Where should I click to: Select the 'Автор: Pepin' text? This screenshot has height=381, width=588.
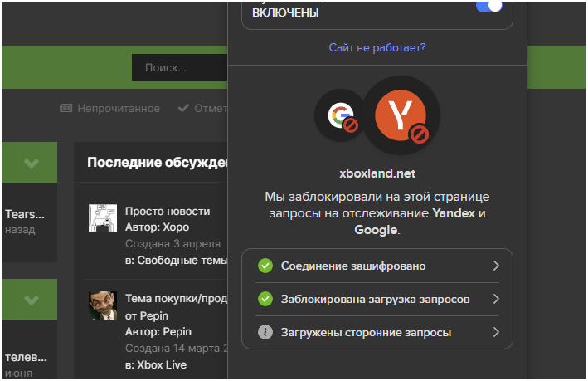(x=158, y=332)
